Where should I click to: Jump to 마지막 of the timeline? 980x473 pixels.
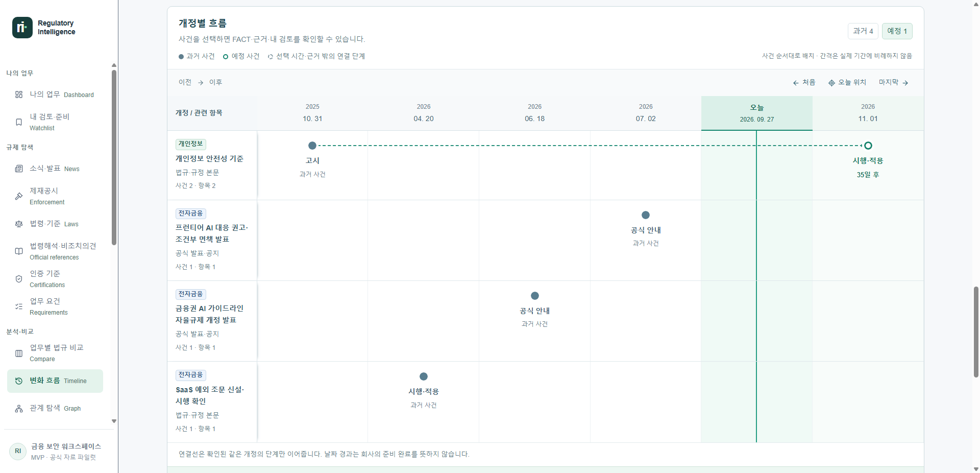(x=893, y=82)
